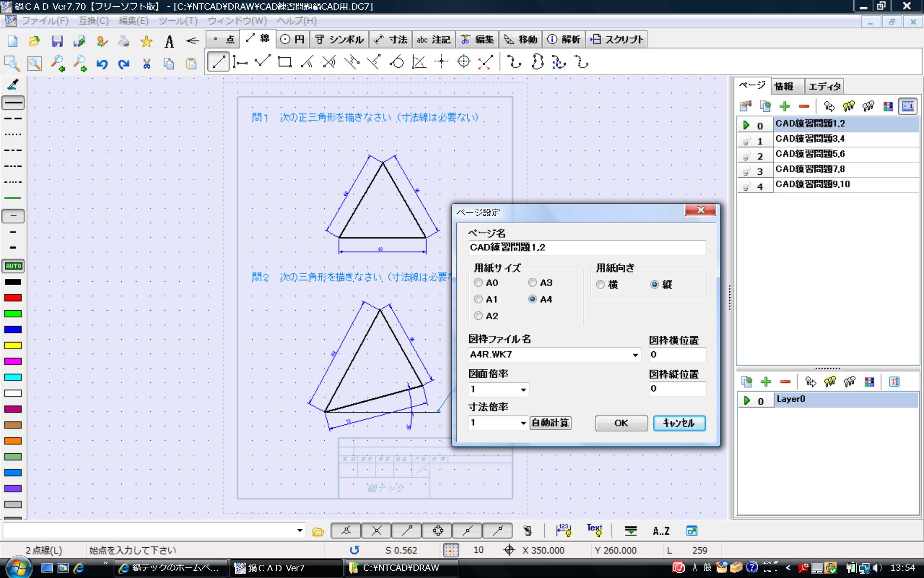The image size is (924, 578).
Task: Click the Text lightbulb icon
Action: point(595,530)
